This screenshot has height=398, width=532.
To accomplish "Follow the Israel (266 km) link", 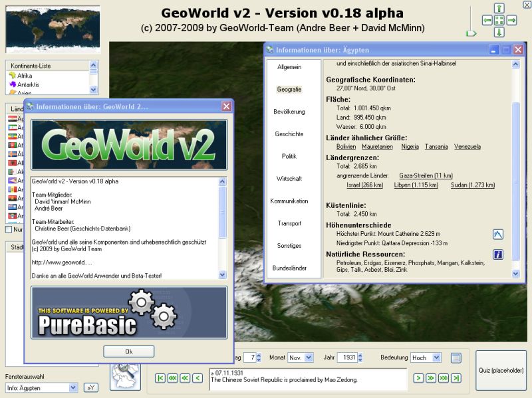I will [364, 185].
